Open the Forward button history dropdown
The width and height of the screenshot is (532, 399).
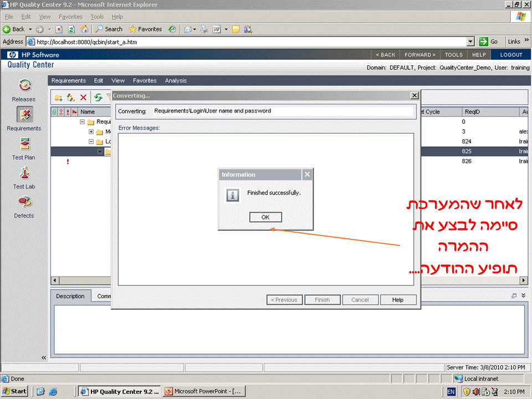click(x=49, y=29)
